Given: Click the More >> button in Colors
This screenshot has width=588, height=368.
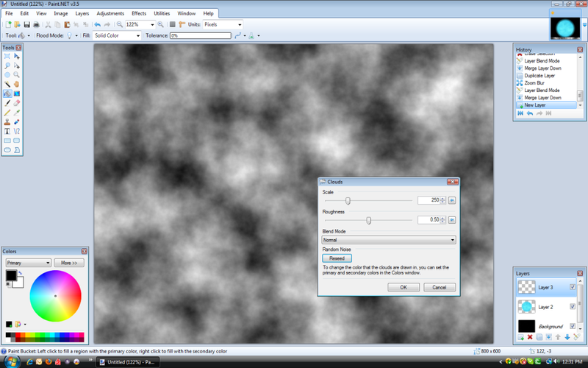Looking at the screenshot, I should click(x=69, y=263).
